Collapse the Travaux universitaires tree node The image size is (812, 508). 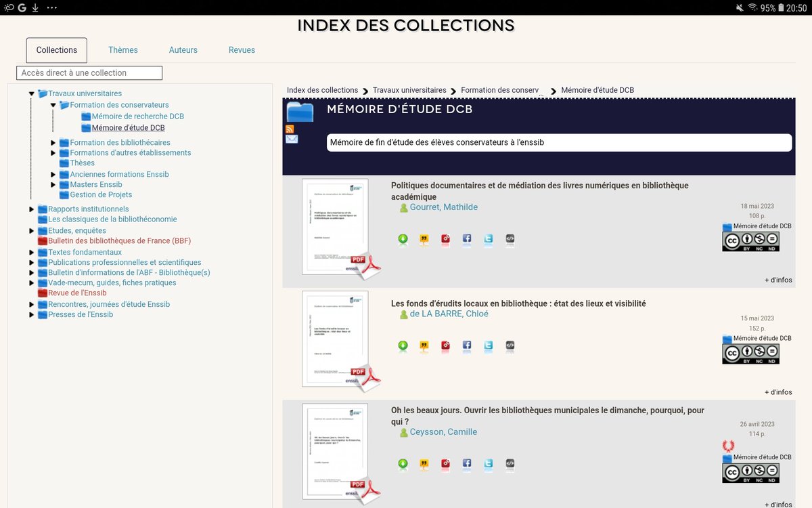32,93
